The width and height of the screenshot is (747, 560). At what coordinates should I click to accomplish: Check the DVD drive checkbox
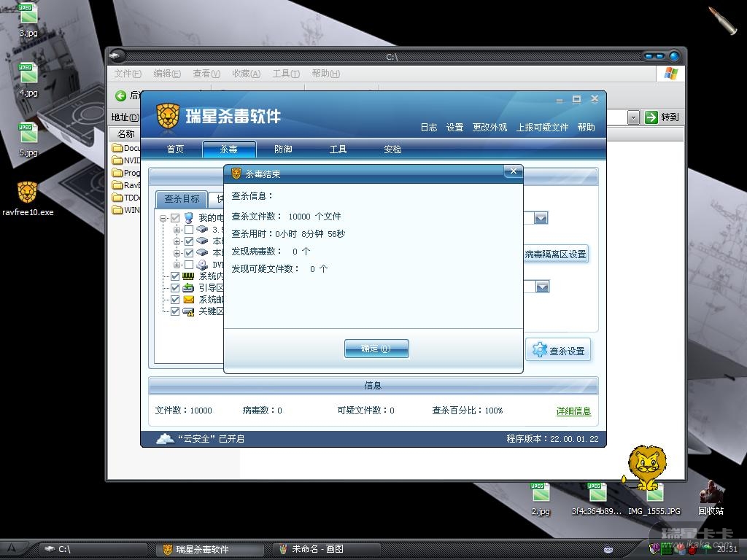tap(189, 265)
